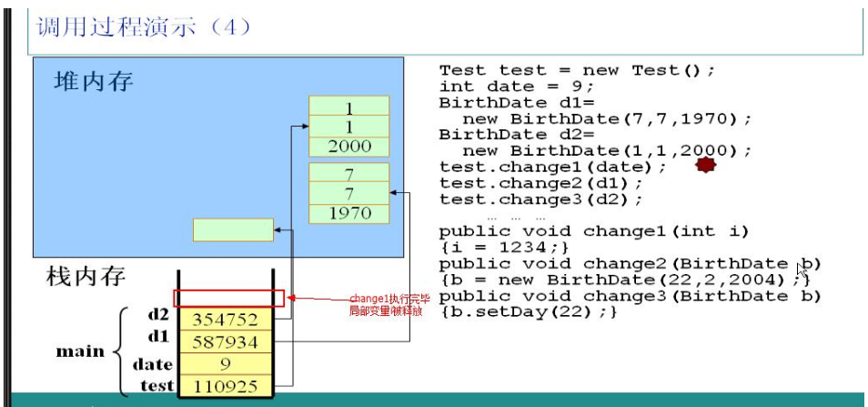Image resolution: width=868 pixels, height=407 pixels.
Task: Click the 堆内存 heap memory label
Action: [93, 82]
